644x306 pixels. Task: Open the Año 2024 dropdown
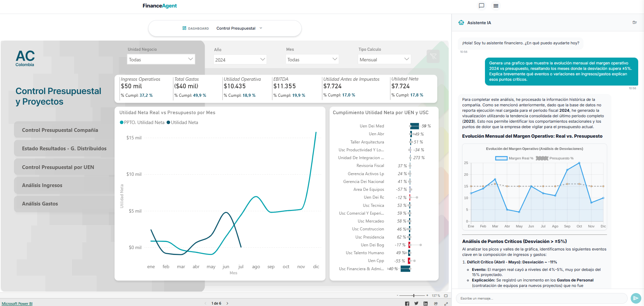click(x=240, y=60)
